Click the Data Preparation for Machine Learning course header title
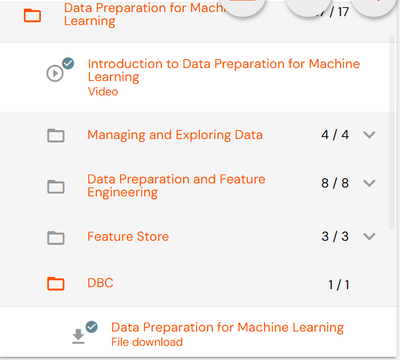400x360 pixels. point(145,14)
